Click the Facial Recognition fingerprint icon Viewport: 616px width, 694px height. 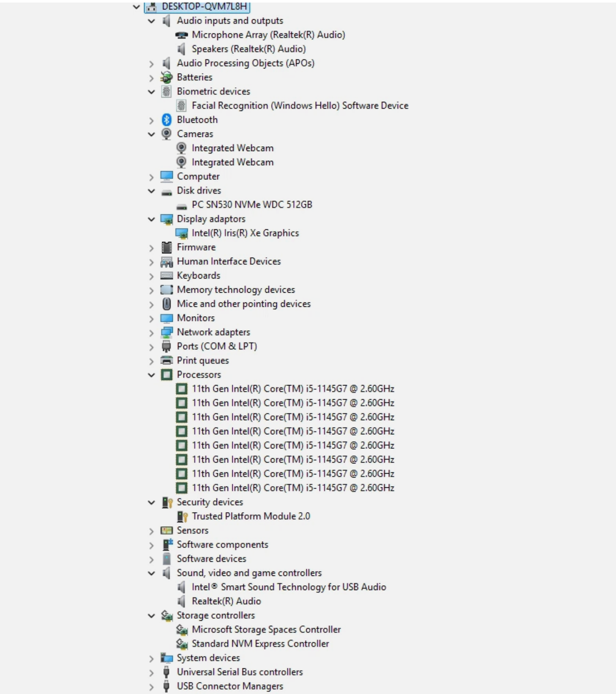[181, 106]
